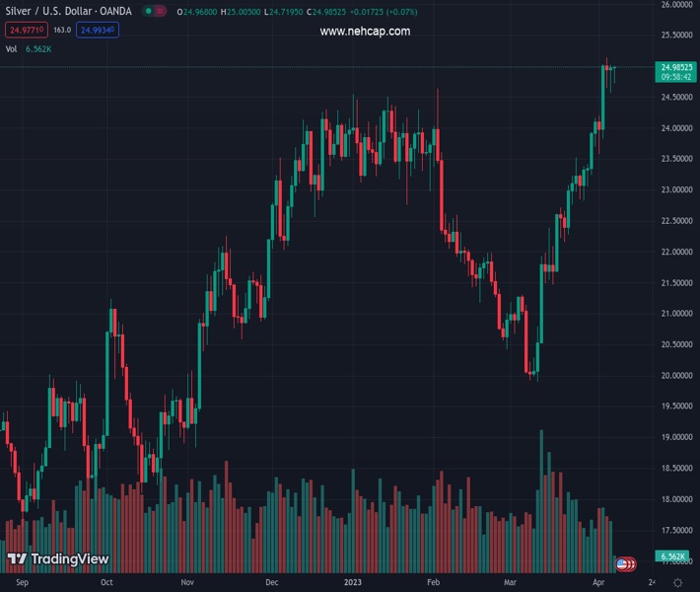Click the 20.00000 price level on scale
This screenshot has width=700, height=592.
tap(676, 376)
